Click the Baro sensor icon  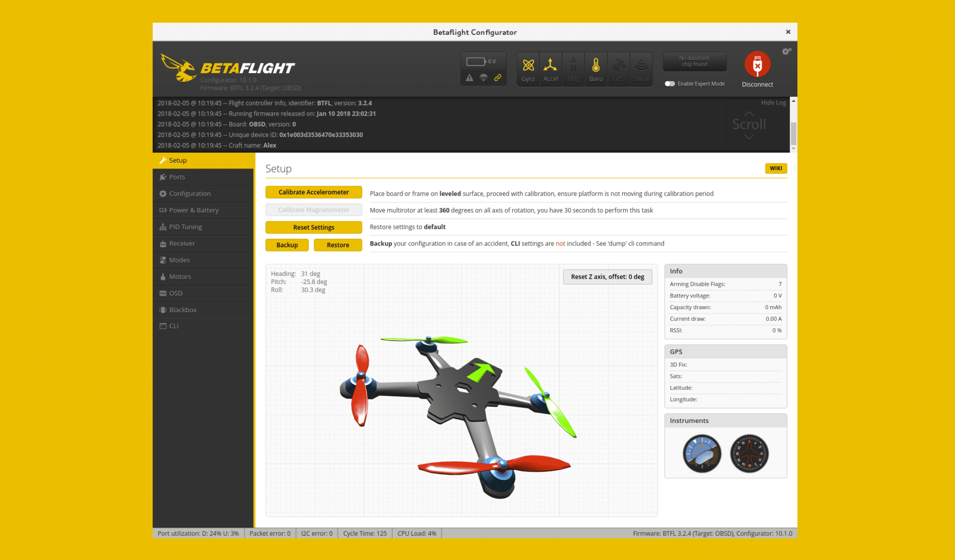tap(596, 69)
